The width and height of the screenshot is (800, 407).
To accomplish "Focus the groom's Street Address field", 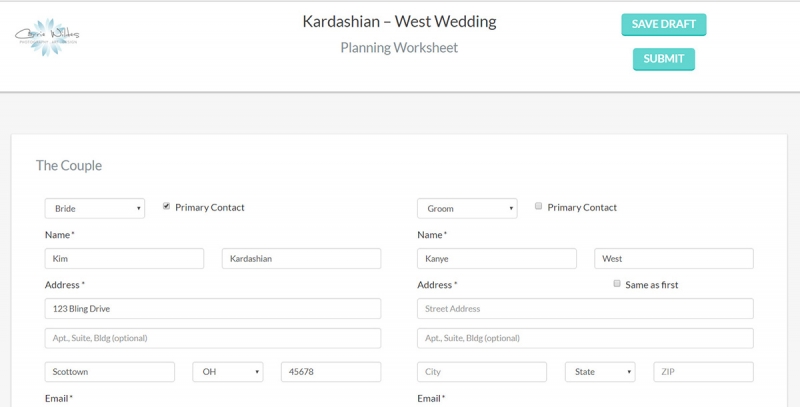I will click(585, 309).
